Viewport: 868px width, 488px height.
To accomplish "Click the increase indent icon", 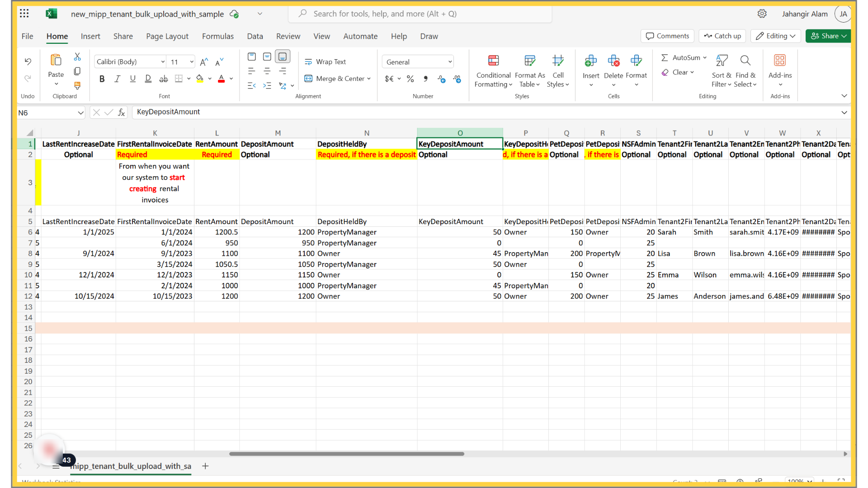I will [267, 85].
